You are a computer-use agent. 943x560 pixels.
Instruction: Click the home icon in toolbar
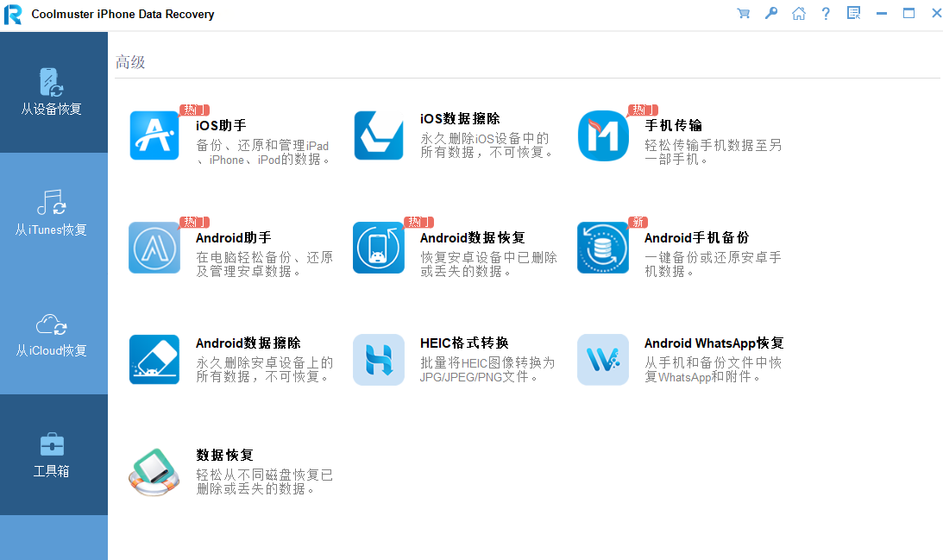pyautogui.click(x=798, y=13)
